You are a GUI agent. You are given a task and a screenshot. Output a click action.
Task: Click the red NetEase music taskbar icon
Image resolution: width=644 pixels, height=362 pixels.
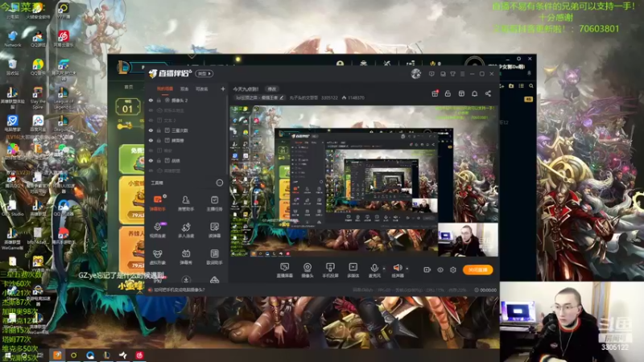[x=139, y=356]
